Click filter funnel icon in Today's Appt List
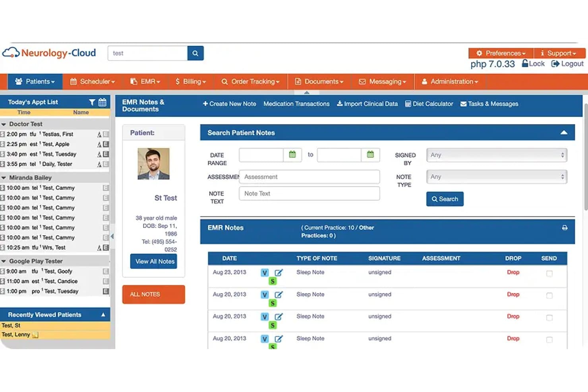588x392 pixels. (x=92, y=102)
